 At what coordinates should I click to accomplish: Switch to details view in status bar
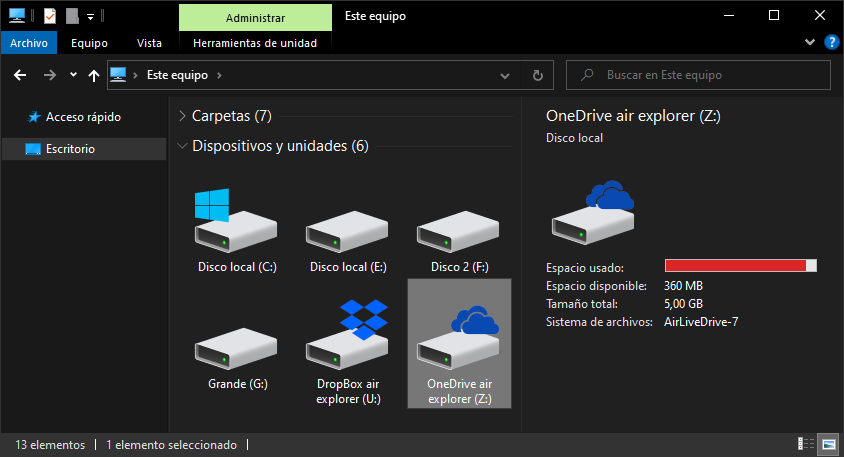(x=806, y=444)
